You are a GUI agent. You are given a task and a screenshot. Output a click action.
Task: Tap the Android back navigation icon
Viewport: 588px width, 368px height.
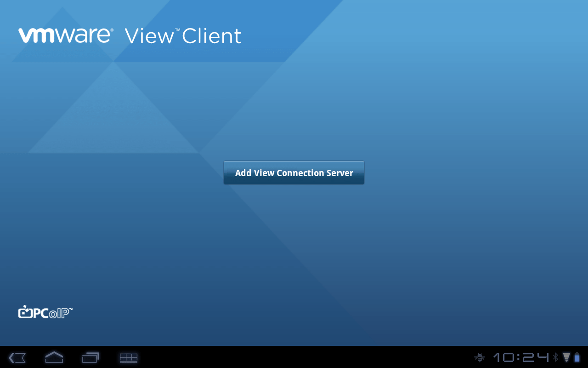pyautogui.click(x=17, y=357)
